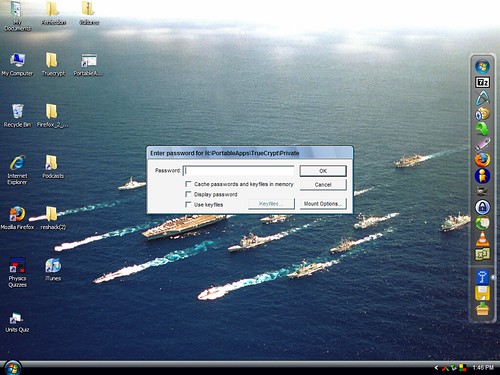The width and height of the screenshot is (500, 375).
Task: Enable Cache passwords and keyfiles in memory
Action: 188,184
